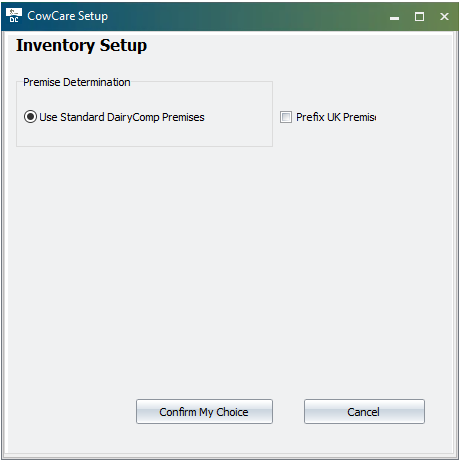Click the bottom window border strip
The width and height of the screenshot is (461, 462).
(230, 456)
